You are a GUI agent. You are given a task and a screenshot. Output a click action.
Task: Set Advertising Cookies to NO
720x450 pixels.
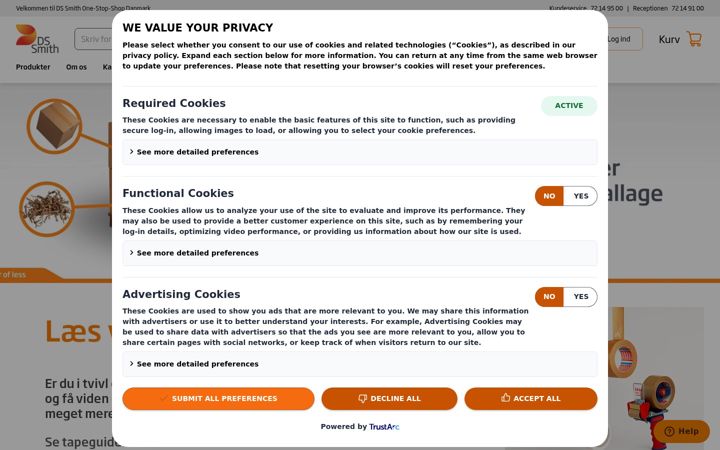[x=549, y=297]
